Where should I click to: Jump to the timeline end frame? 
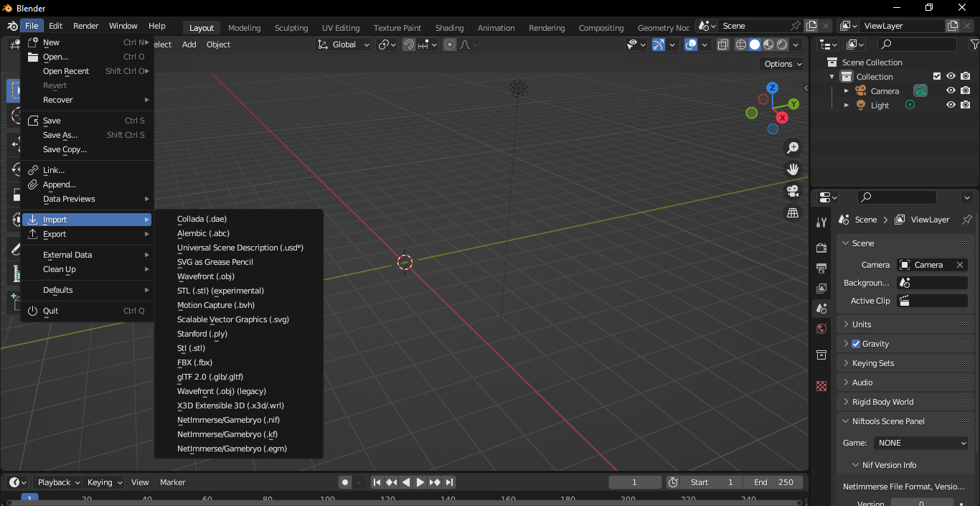coord(450,482)
